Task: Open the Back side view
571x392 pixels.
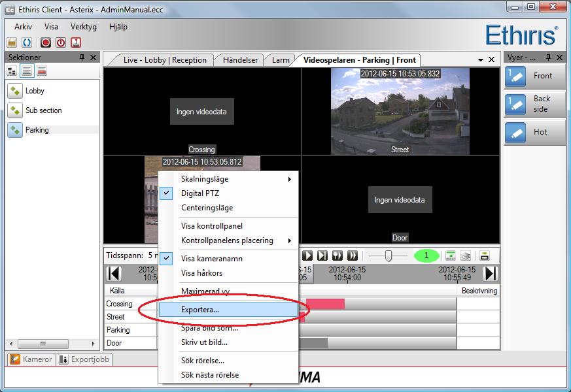Action: point(534,104)
